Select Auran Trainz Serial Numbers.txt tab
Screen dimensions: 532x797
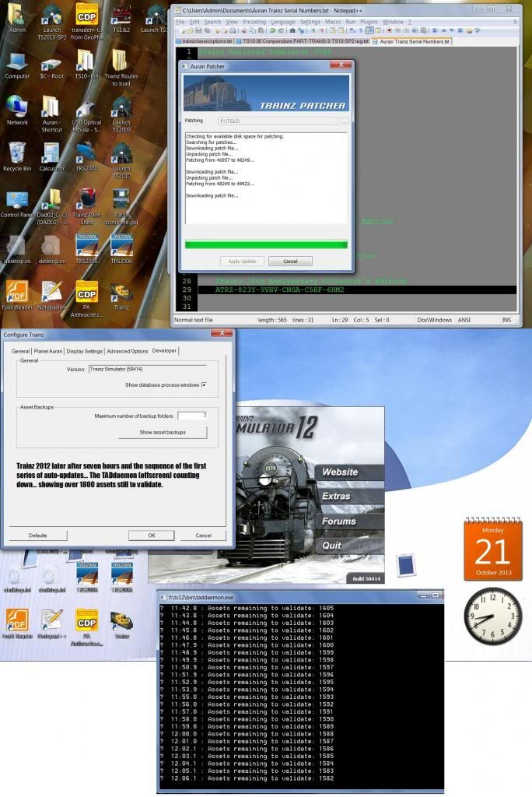[x=412, y=41]
